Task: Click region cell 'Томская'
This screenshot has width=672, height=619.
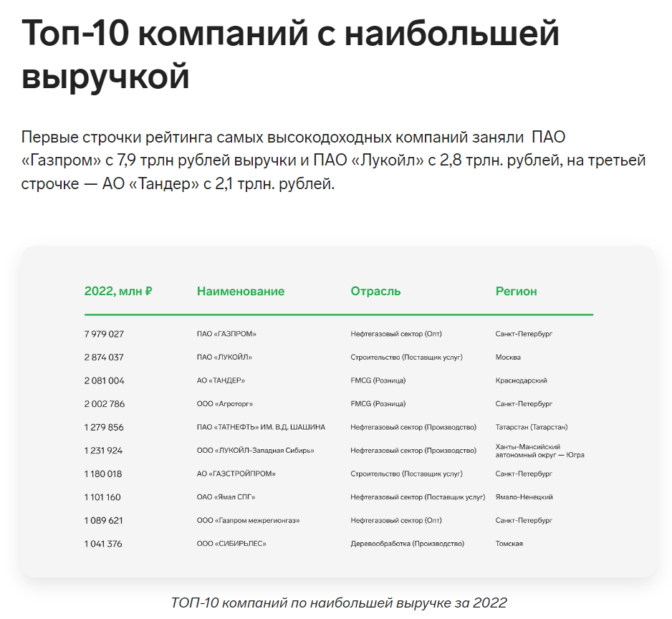Action: (x=509, y=544)
